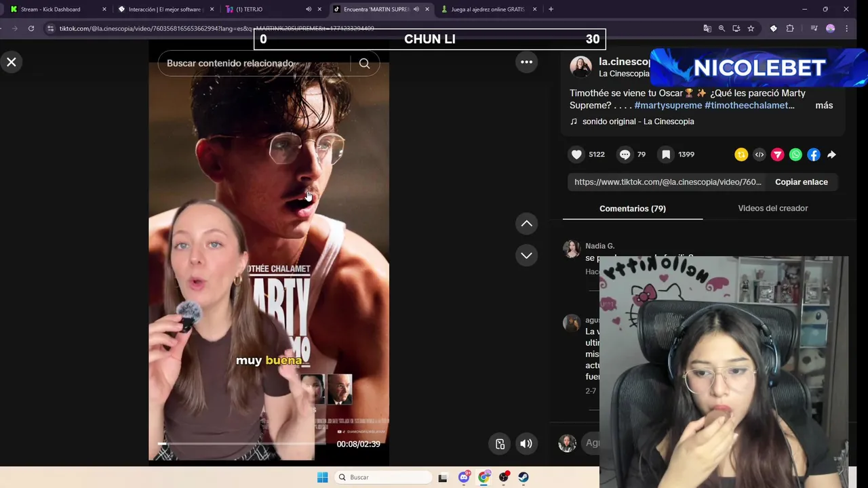The width and height of the screenshot is (868, 488).
Task: Like the video with the heart icon
Action: click(576, 155)
